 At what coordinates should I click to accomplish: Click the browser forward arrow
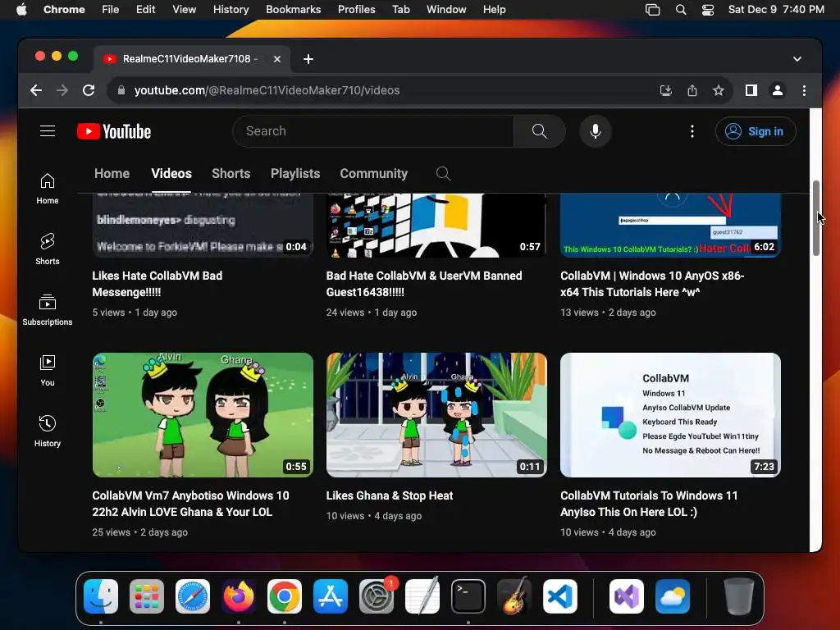(62, 90)
